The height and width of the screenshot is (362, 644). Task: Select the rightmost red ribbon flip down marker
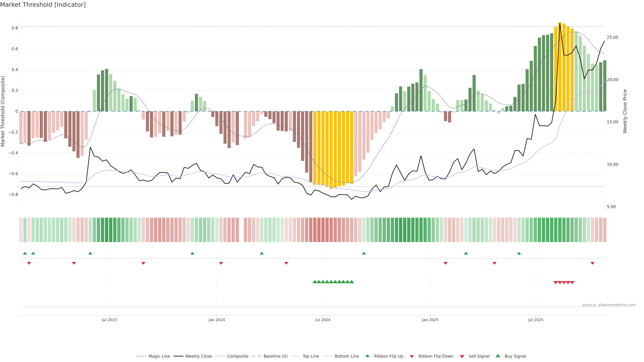click(x=592, y=263)
